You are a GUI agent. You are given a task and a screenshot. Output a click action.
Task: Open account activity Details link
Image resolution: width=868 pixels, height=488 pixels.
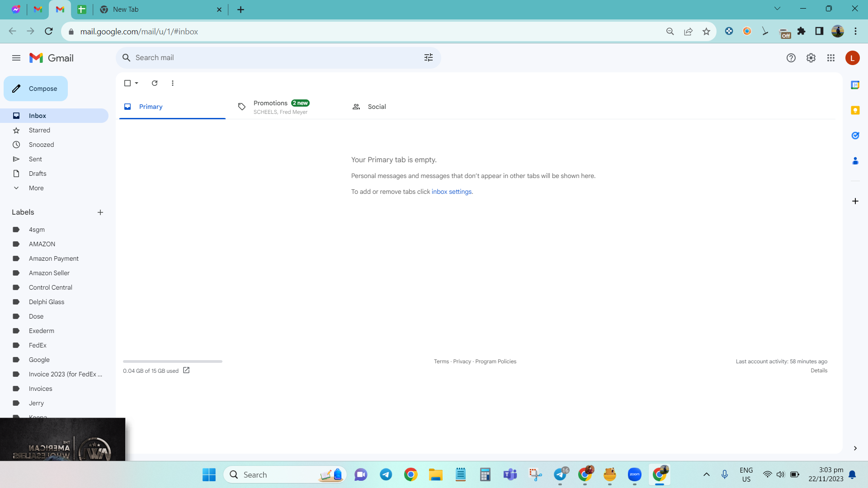(x=819, y=371)
